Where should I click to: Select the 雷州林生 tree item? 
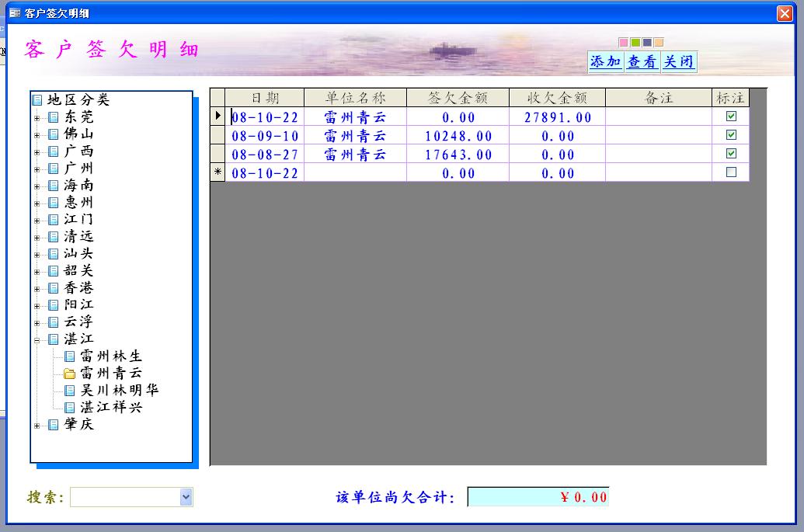pos(111,356)
